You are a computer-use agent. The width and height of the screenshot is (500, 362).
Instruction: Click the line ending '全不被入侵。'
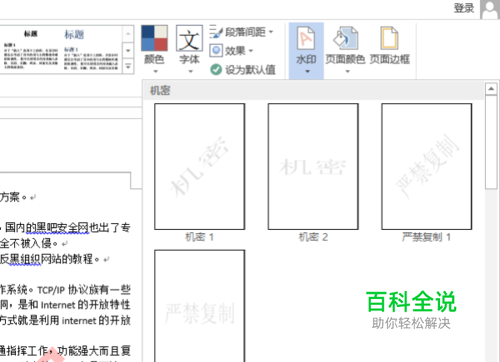pos(29,243)
